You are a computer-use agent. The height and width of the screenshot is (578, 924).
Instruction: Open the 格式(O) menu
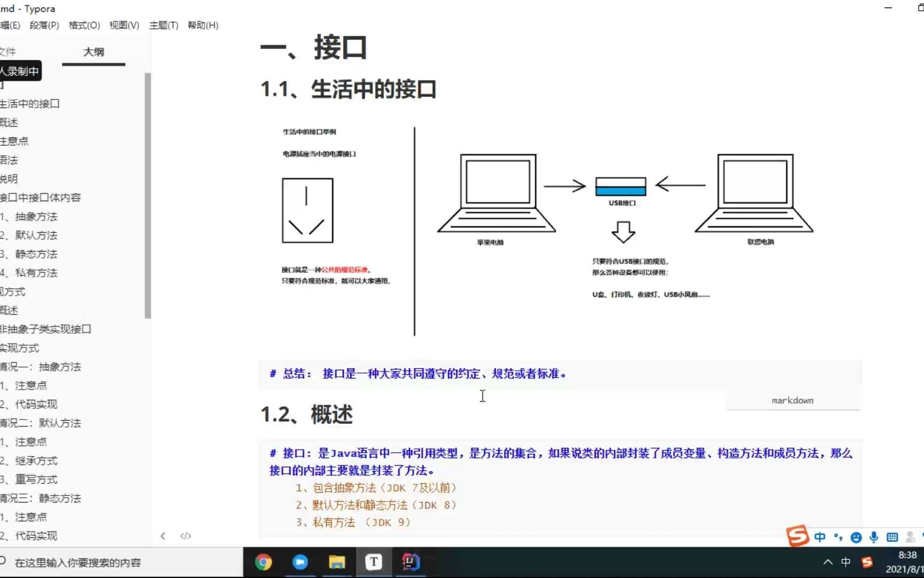coord(84,25)
